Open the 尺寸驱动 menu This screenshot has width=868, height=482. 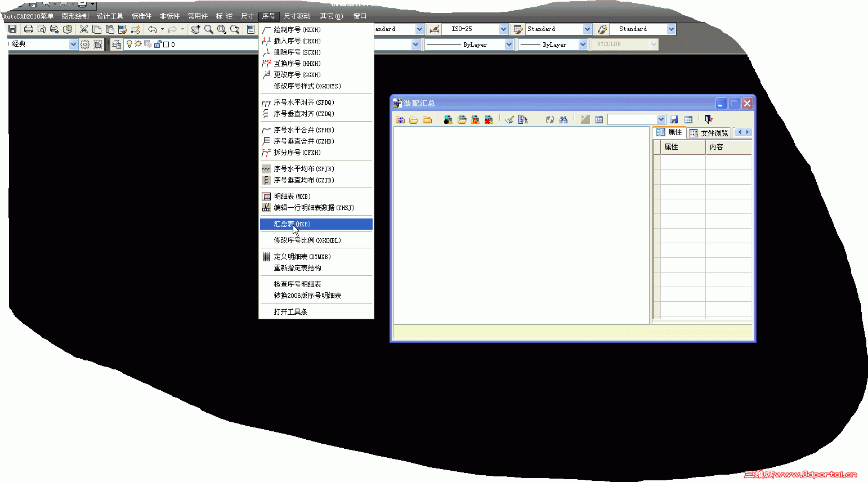coord(297,16)
